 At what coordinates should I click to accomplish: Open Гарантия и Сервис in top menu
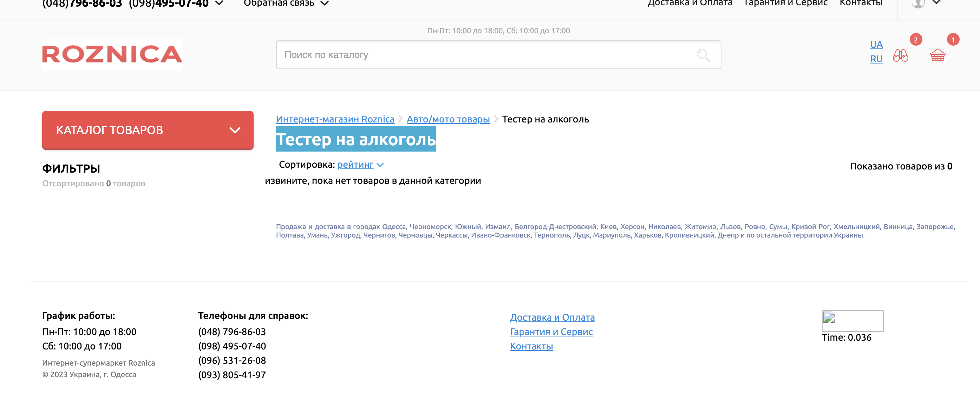coord(786,3)
